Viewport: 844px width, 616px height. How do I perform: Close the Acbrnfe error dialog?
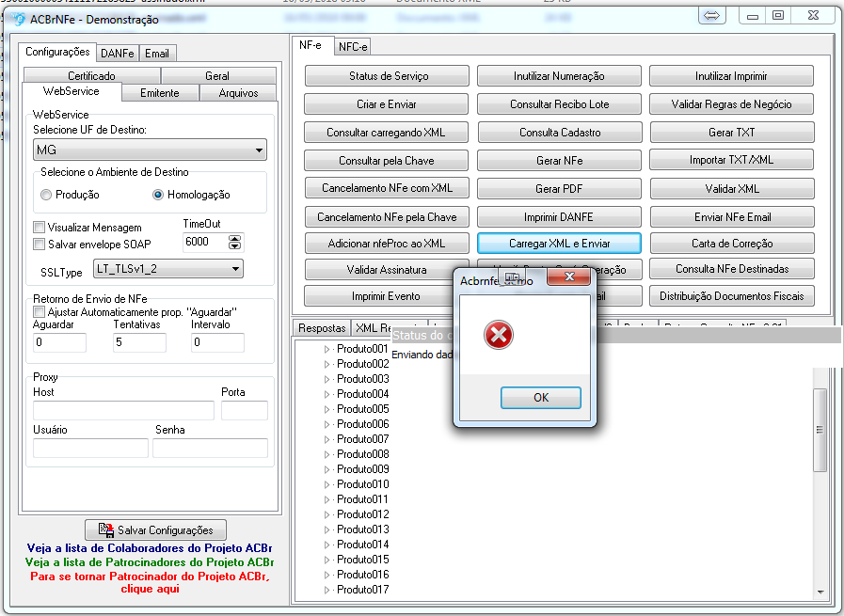pyautogui.click(x=569, y=277)
